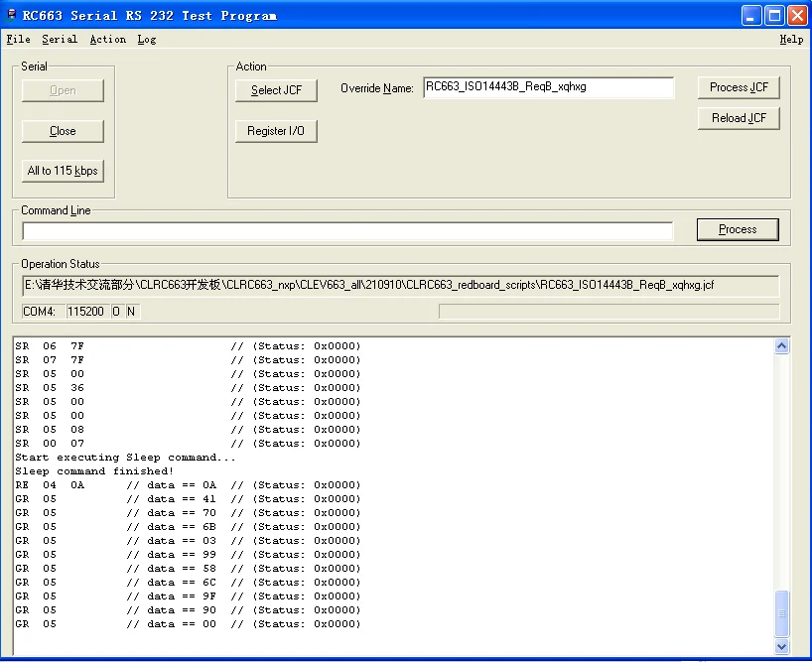812x662 pixels.
Task: Minimize the RC663 test program window
Action: 750,16
